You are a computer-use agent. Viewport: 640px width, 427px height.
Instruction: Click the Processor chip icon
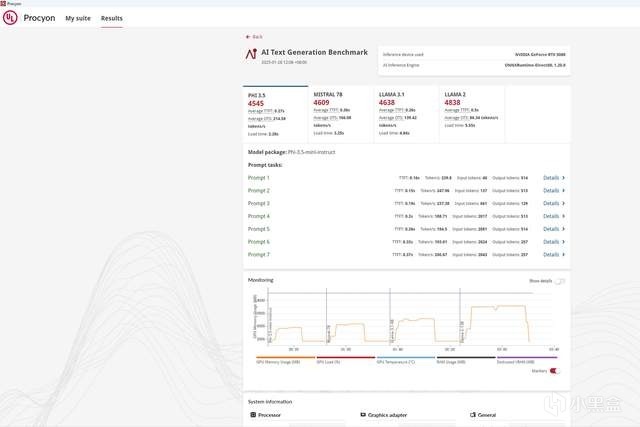[253, 415]
